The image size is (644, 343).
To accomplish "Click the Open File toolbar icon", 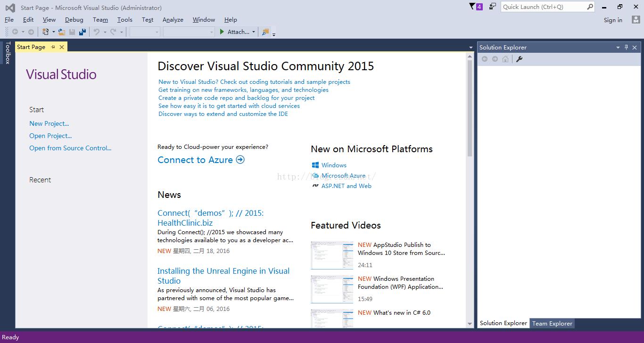I will pyautogui.click(x=62, y=32).
